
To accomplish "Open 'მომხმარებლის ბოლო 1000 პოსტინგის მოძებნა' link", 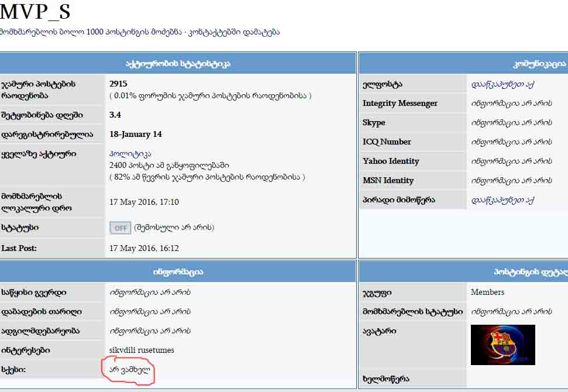I will (91, 32).
